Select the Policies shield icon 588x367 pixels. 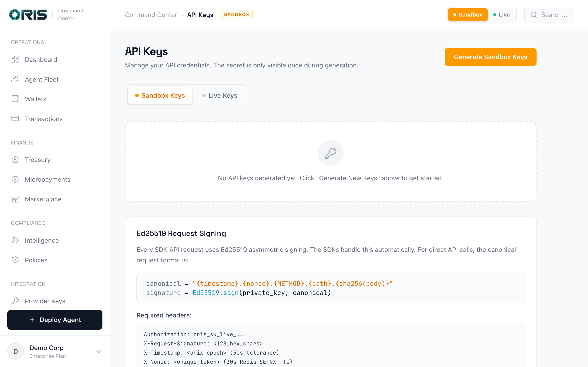(15, 260)
